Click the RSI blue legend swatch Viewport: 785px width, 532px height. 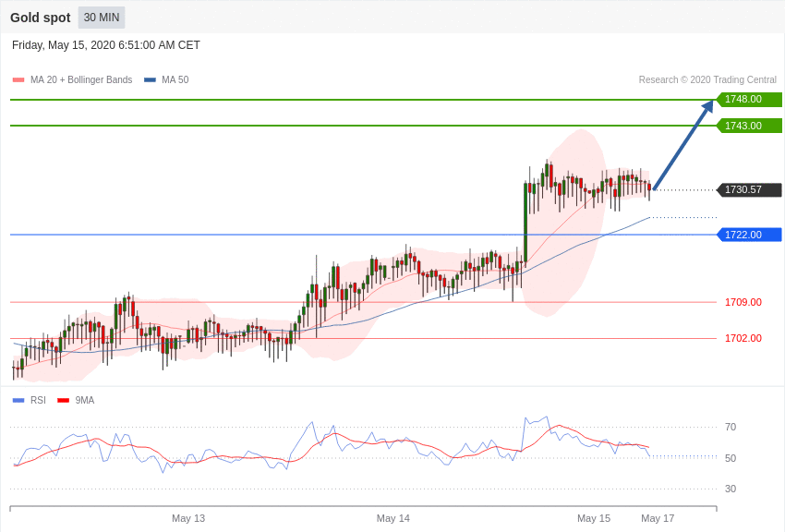(18, 400)
